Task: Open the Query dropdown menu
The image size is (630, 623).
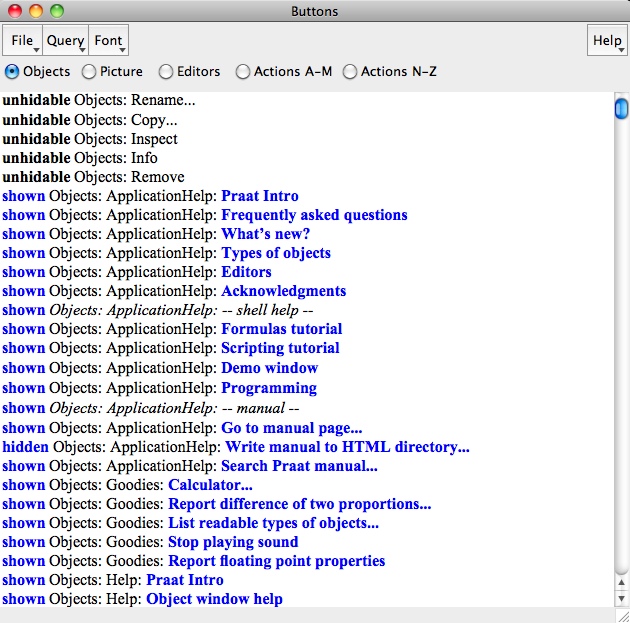Action: pyautogui.click(x=66, y=41)
